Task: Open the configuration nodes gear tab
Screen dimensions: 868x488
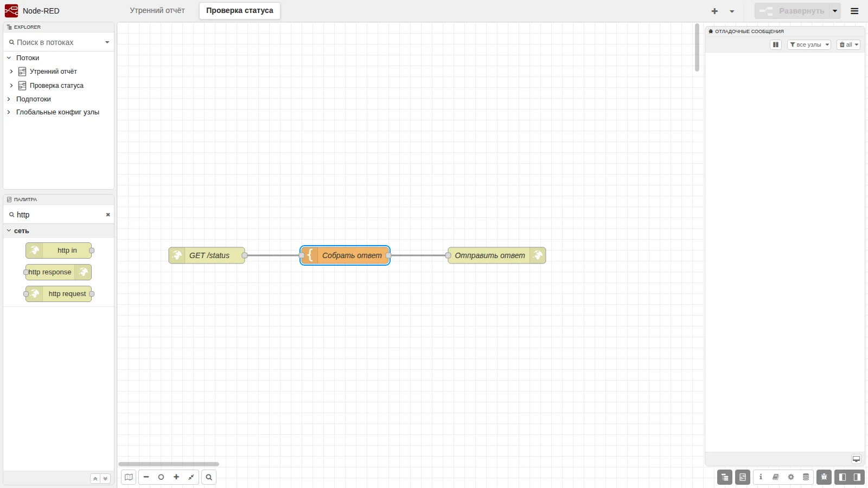Action: tap(791, 477)
